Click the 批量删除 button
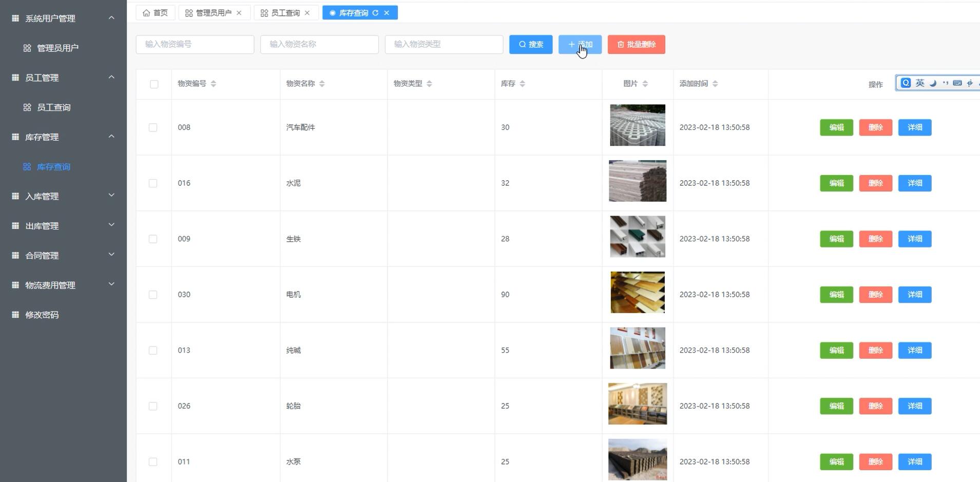The image size is (980, 482). coord(637,44)
